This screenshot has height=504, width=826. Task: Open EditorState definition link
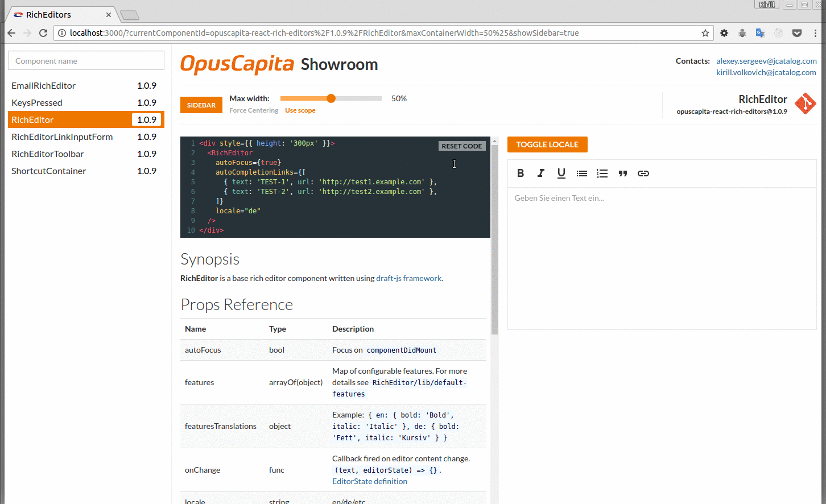pyautogui.click(x=370, y=481)
